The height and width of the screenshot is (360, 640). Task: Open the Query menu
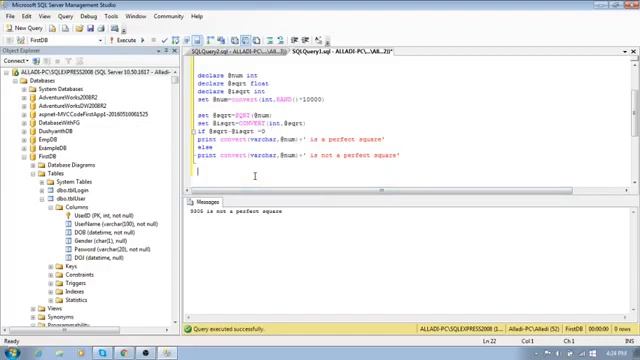coord(65,16)
